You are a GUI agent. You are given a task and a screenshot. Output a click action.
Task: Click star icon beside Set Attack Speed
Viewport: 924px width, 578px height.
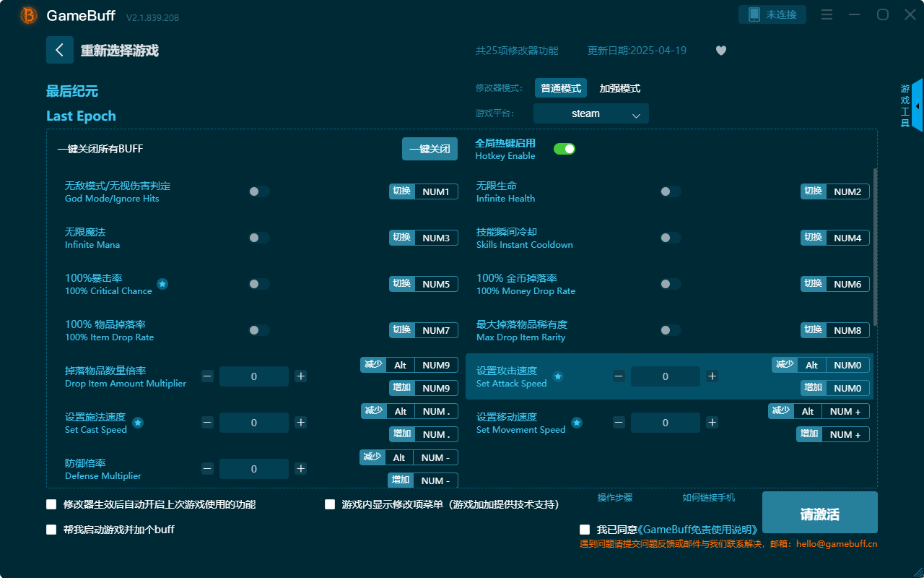pyautogui.click(x=558, y=376)
